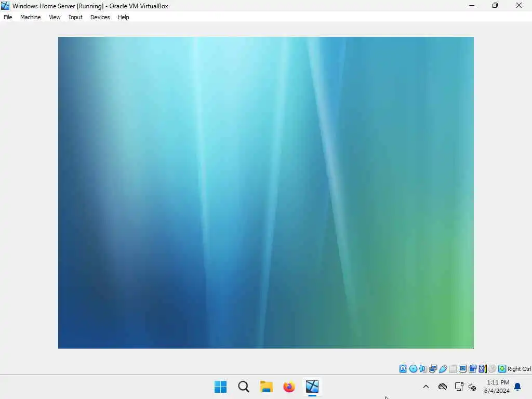Image resolution: width=532 pixels, height=399 pixels.
Task: Launch File Explorer from the taskbar
Action: (267, 387)
